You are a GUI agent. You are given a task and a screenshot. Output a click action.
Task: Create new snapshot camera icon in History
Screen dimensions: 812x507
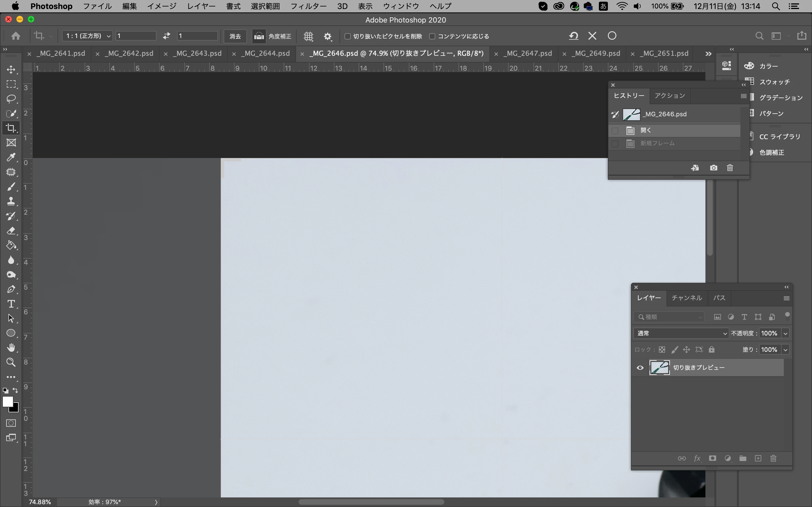[713, 168]
